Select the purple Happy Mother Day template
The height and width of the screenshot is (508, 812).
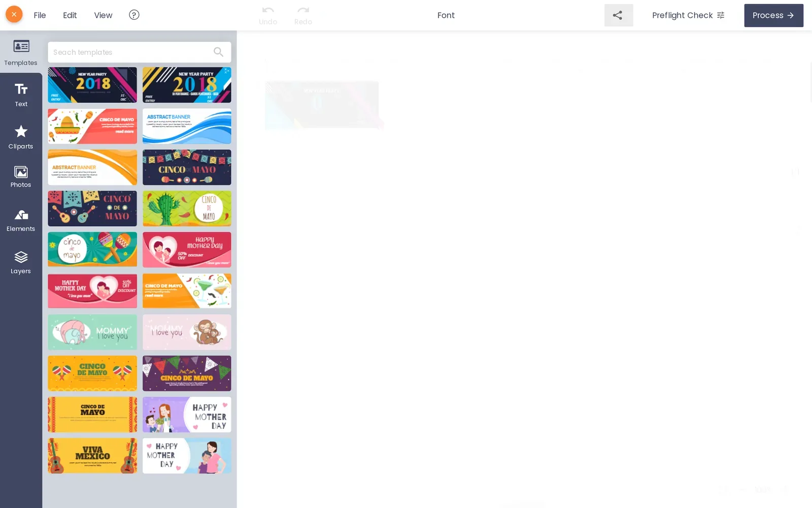(x=187, y=415)
